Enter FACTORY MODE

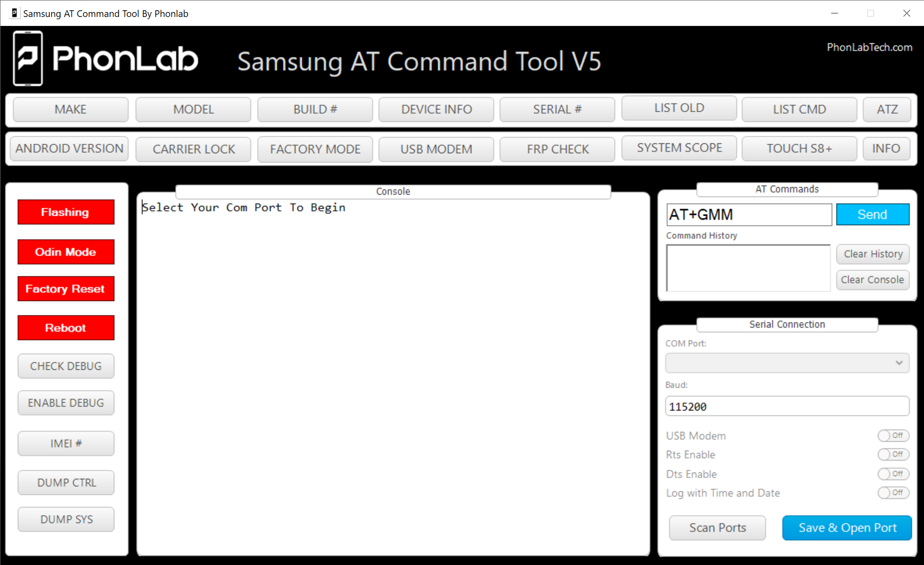pos(315,149)
